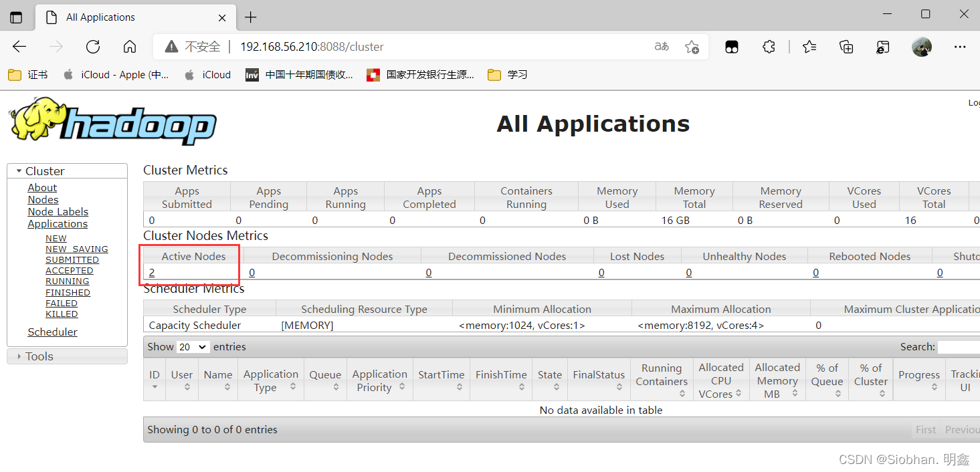
Task: Add page to favorites star icon
Action: pos(692,47)
